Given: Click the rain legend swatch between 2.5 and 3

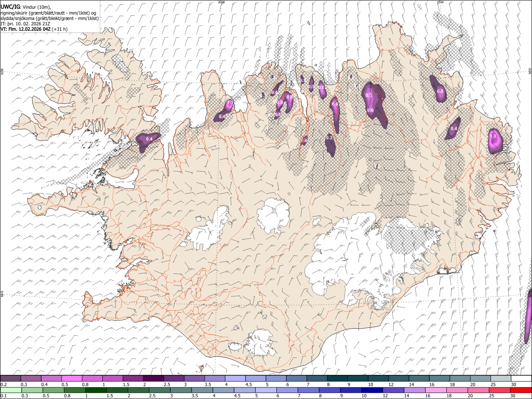Looking at the screenshot, I should click(159, 390).
